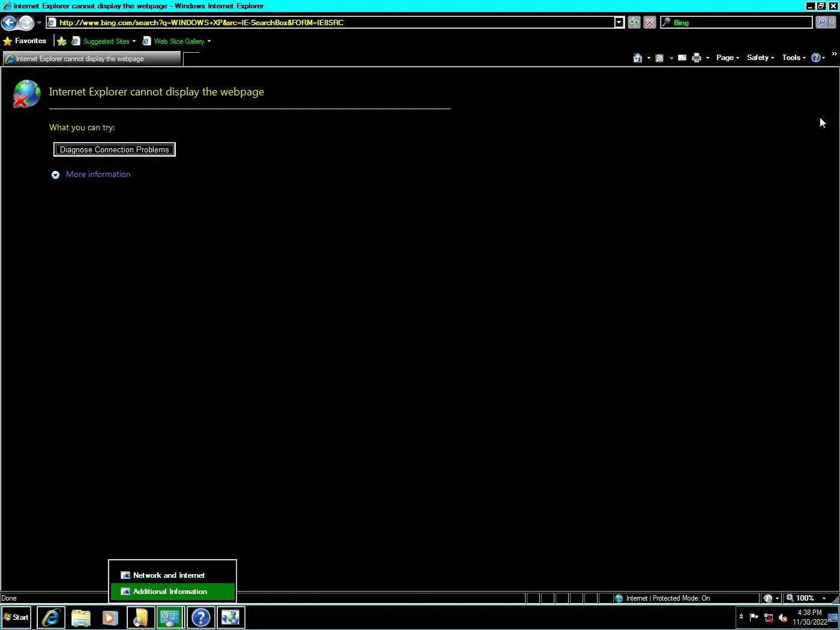This screenshot has width=840, height=630.
Task: Click the privacy report icon in status bar
Action: (768, 598)
